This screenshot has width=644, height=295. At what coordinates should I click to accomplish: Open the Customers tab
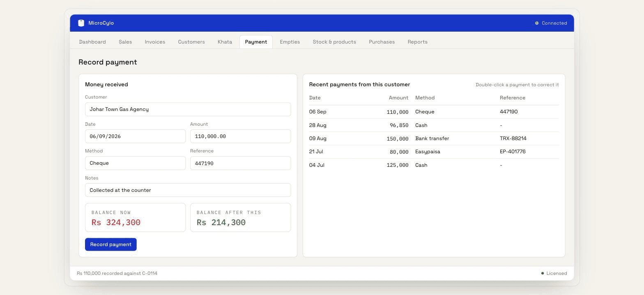[191, 42]
